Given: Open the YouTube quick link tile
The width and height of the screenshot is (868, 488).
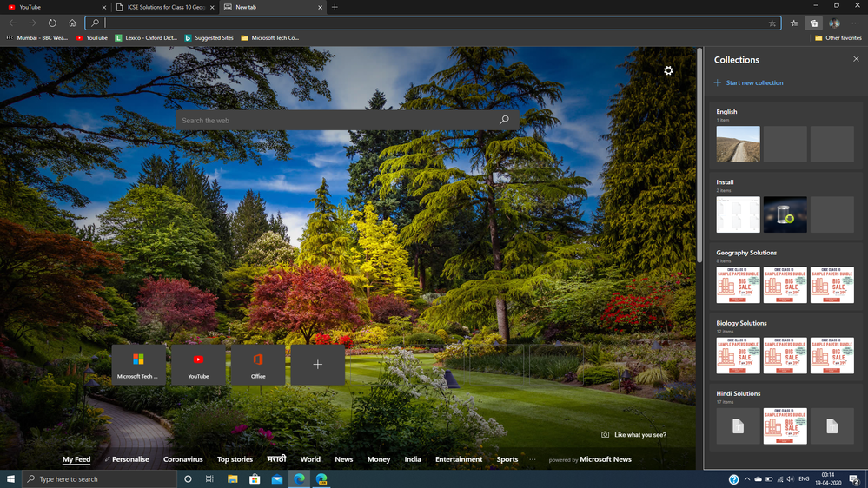Looking at the screenshot, I should 198,365.
